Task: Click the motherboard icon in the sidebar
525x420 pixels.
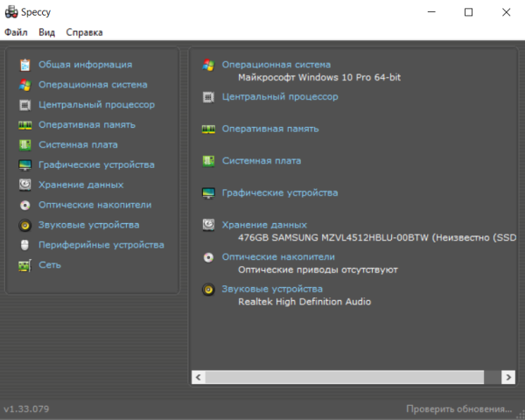Action: coord(25,145)
